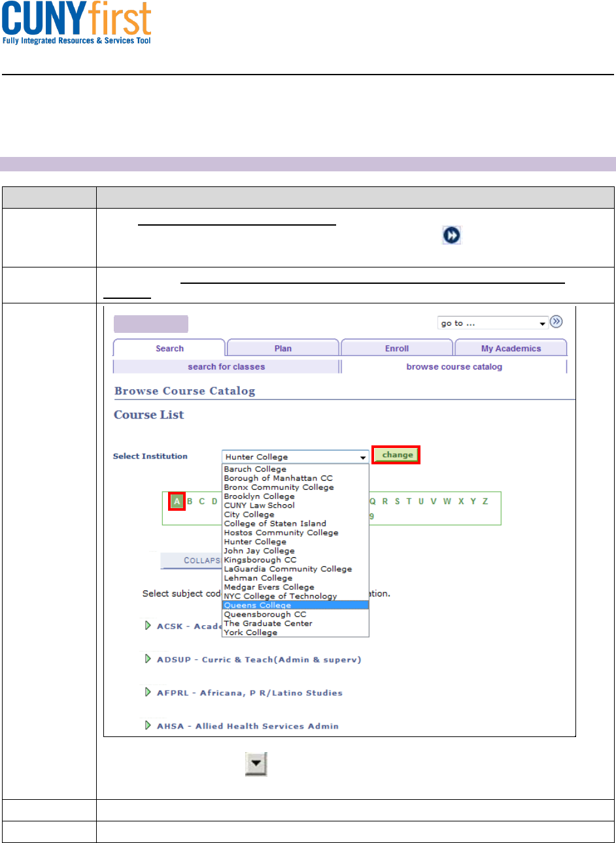Select letter Q in the alphabet filter
The width and height of the screenshot is (616, 843).
pos(373,502)
